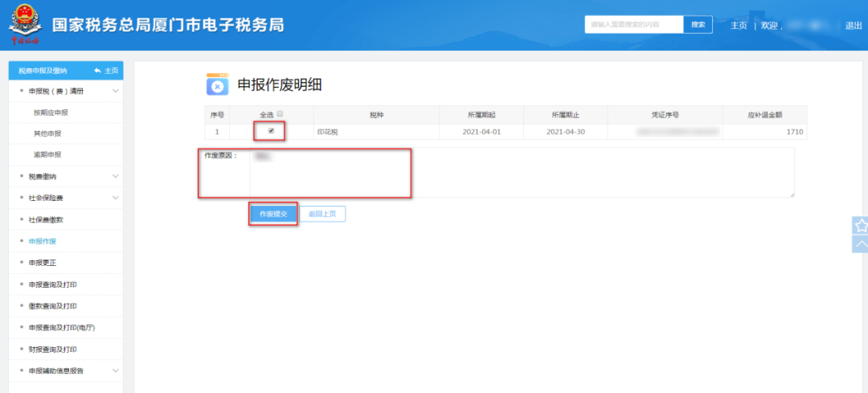Click the 主页 return arrow in sidebar header
Image resolution: width=868 pixels, height=393 pixels.
click(106, 71)
